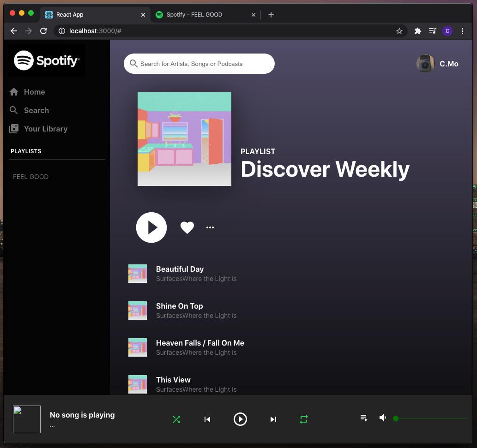Go forward in the browser
Image resolution: width=477 pixels, height=448 pixels.
[29, 31]
